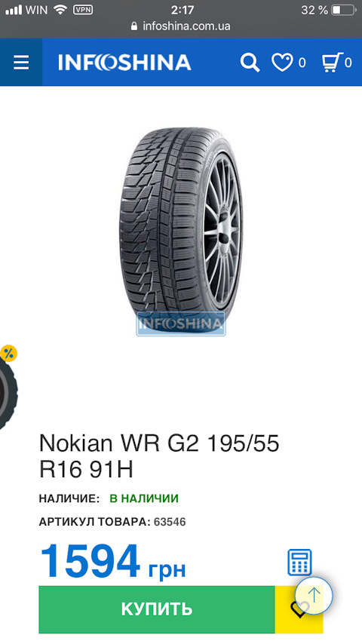Tap the infoshina.com.ua address bar

181,26
